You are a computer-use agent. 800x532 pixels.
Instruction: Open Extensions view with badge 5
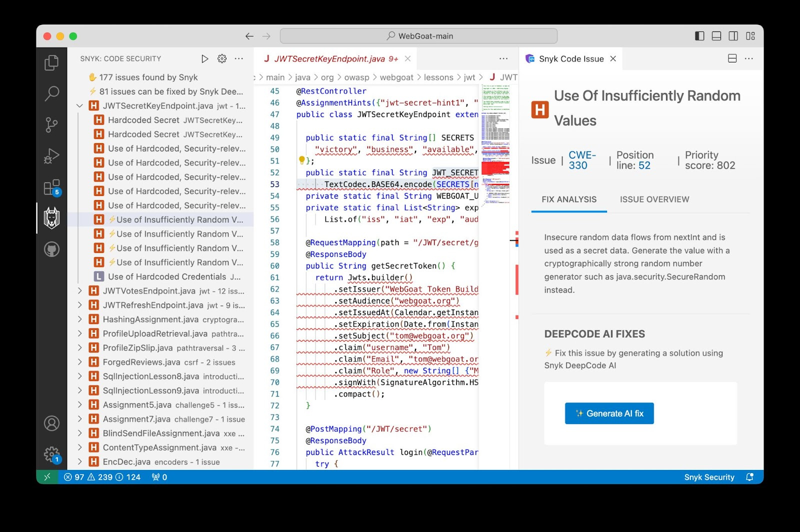(x=51, y=187)
